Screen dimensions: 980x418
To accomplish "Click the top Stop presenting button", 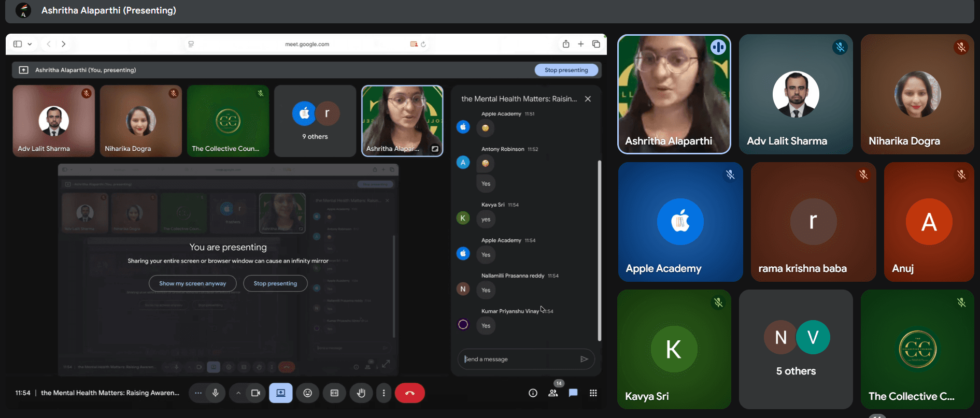I will 566,70.
